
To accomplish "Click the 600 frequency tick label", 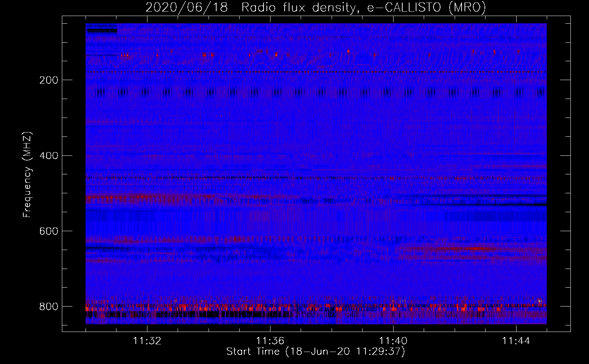I will 49,232.
